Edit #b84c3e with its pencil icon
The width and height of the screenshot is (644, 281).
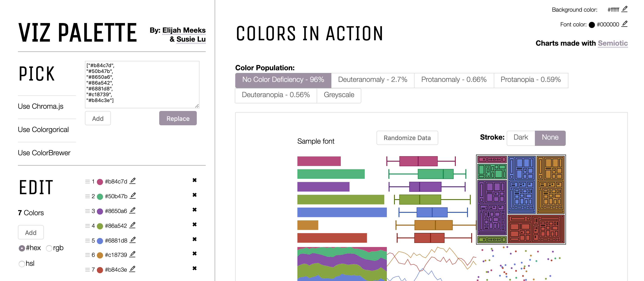tap(133, 269)
